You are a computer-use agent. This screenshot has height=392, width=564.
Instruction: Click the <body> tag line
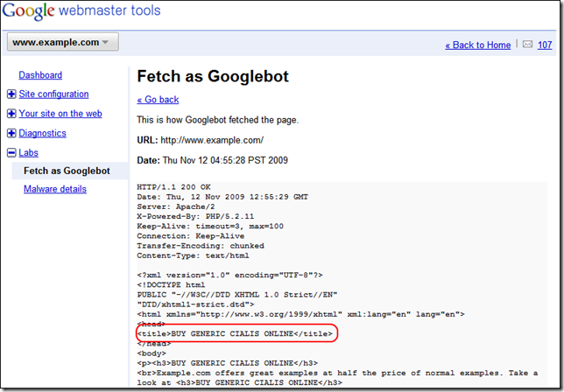coord(152,353)
